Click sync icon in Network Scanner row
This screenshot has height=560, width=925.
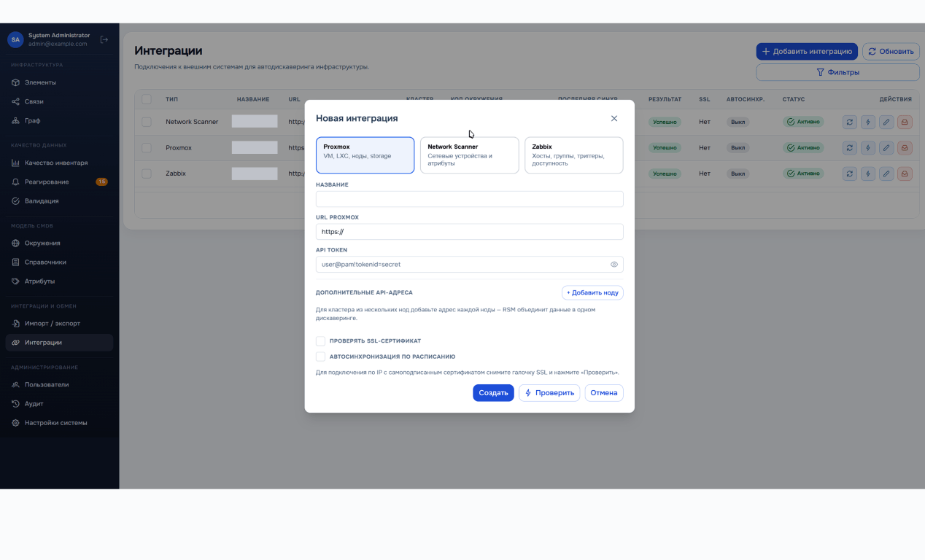click(849, 122)
